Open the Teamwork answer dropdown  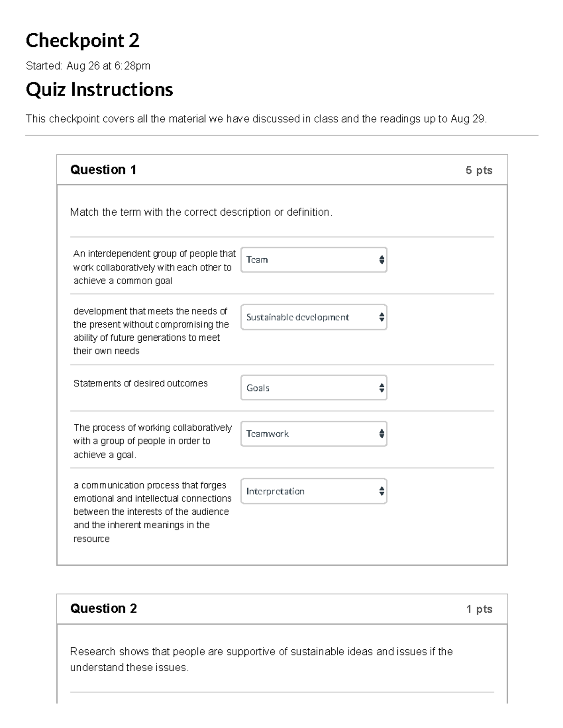[313, 434]
